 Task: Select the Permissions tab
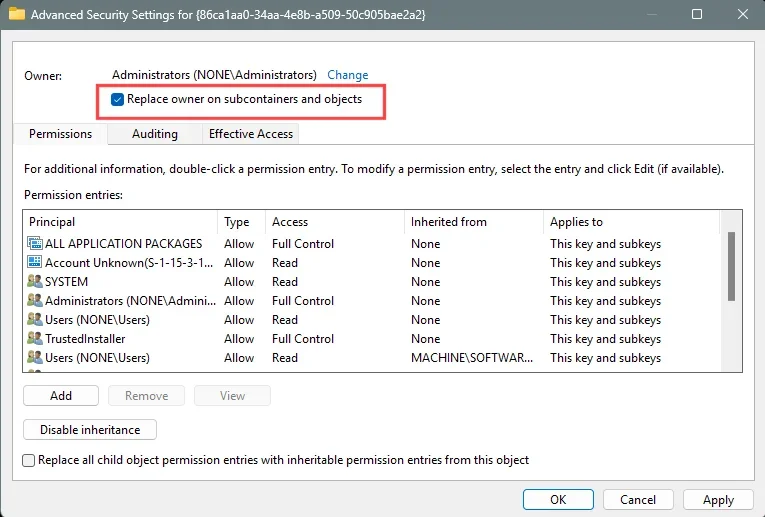60,134
